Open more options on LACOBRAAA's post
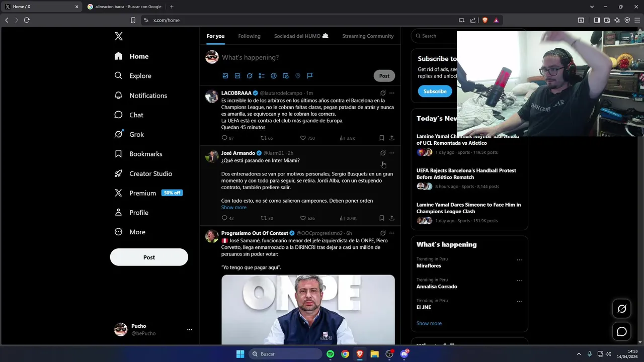The image size is (644, 362). (x=392, y=93)
